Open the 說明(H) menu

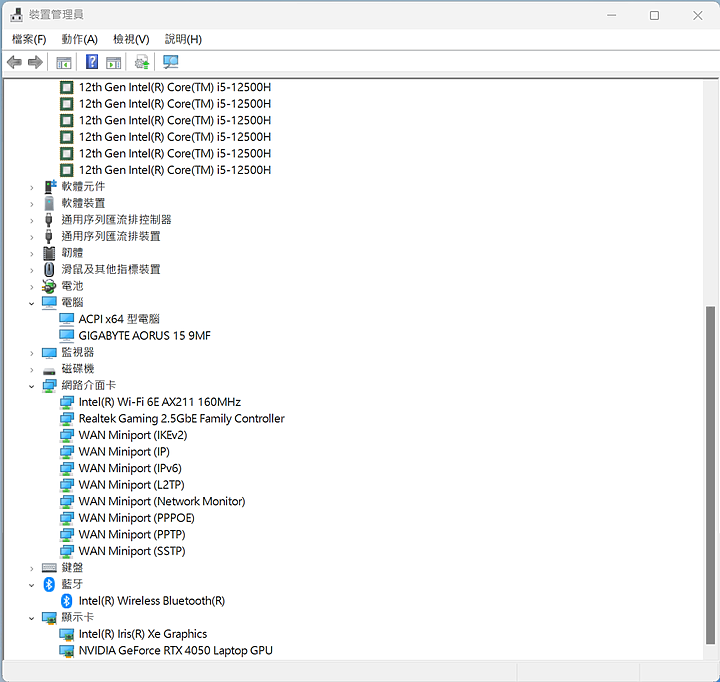pos(183,39)
